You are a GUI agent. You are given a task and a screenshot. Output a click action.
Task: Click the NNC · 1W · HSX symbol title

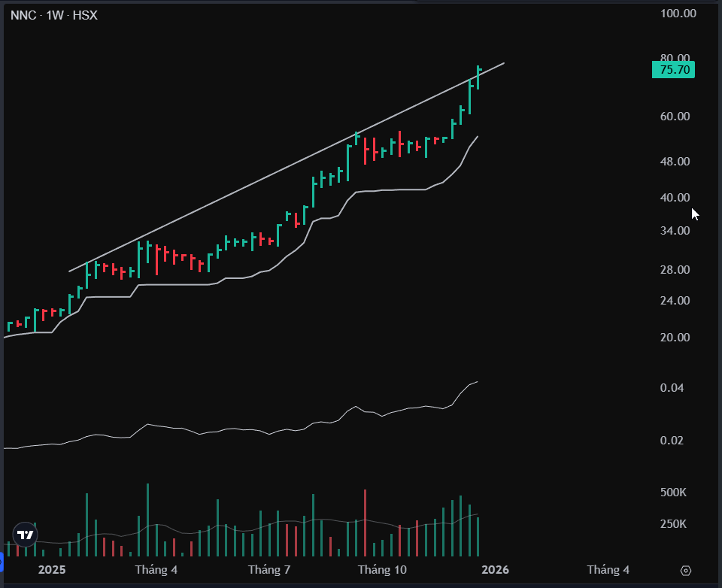pyautogui.click(x=54, y=15)
